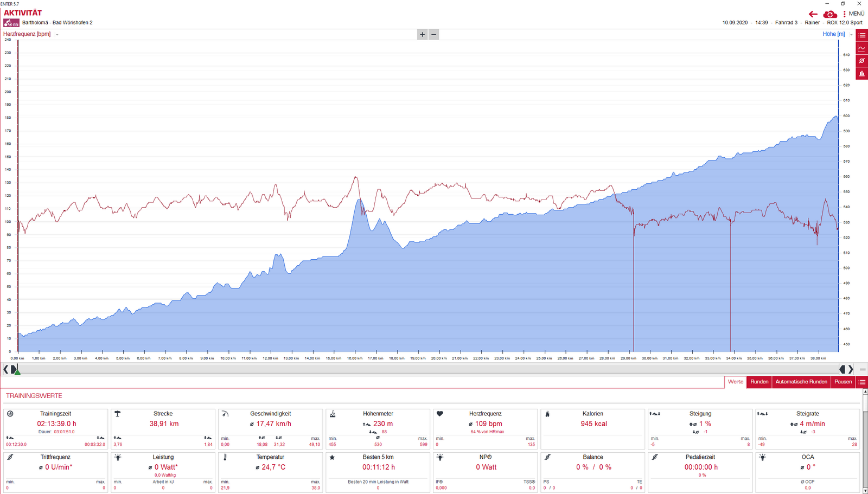The width and height of the screenshot is (868, 494).
Task: Expand the Herzfrequenz [bpm] axis dropdown
Action: click(x=57, y=35)
